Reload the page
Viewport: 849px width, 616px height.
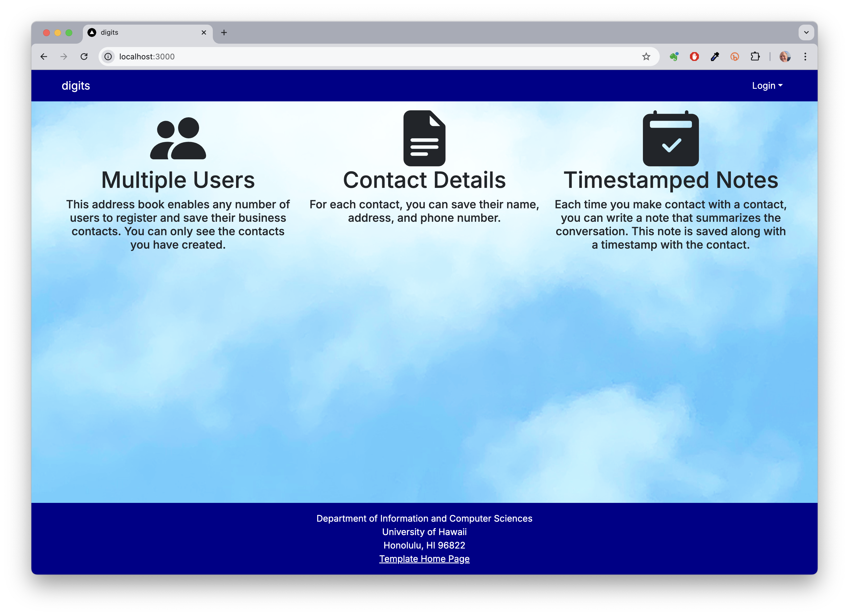pyautogui.click(x=84, y=57)
